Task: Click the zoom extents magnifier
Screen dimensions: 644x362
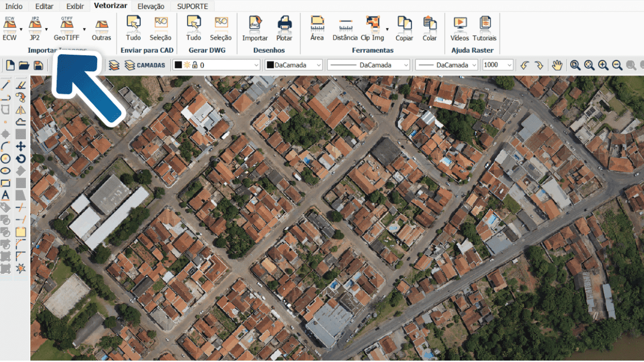Action: 589,65
